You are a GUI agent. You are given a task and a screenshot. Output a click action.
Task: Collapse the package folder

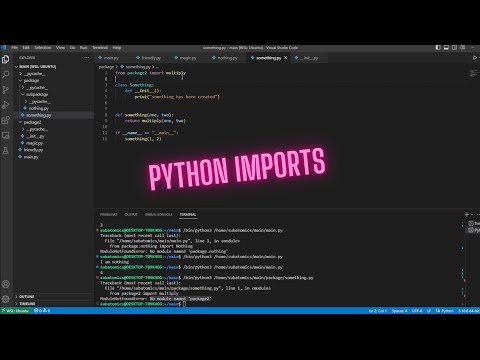54,81
